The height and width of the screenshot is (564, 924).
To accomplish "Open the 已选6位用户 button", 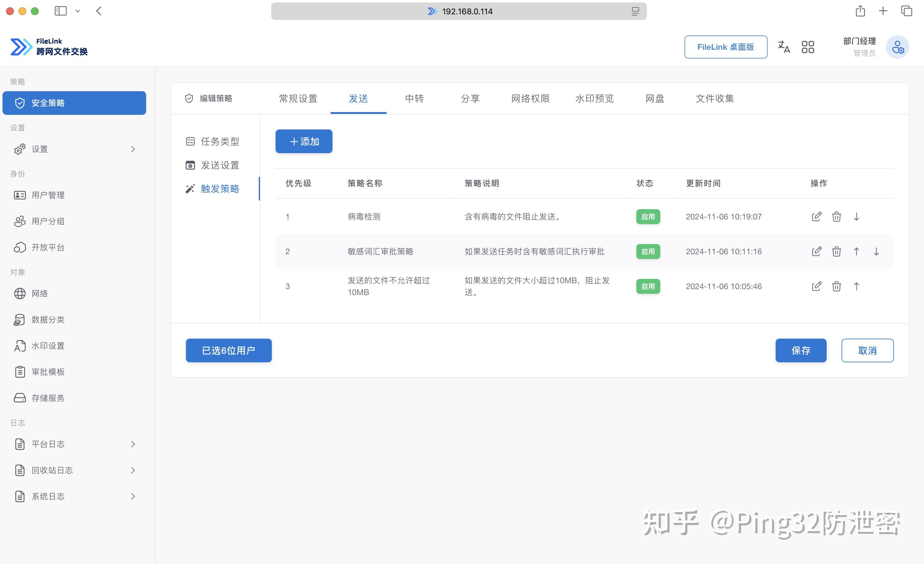I will point(229,350).
